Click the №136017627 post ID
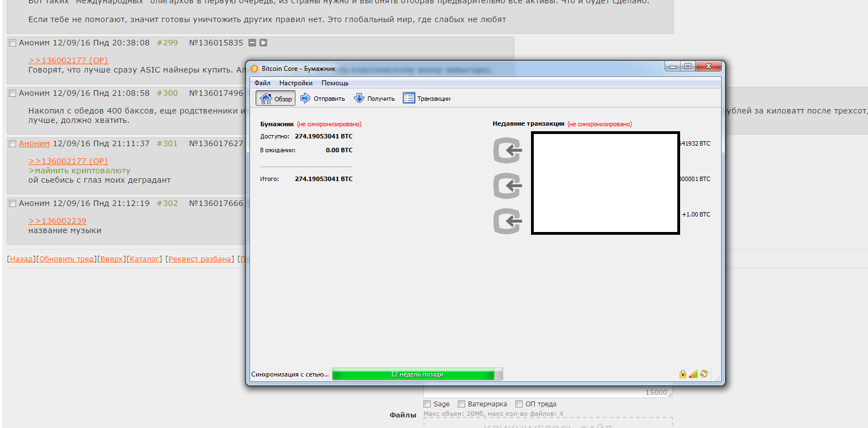The width and height of the screenshot is (868, 428). tap(216, 143)
